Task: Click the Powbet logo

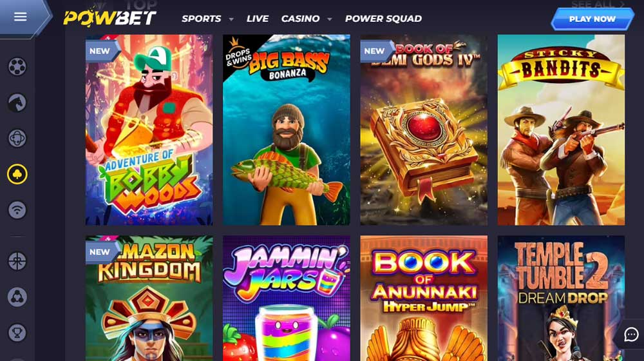Action: tap(109, 17)
